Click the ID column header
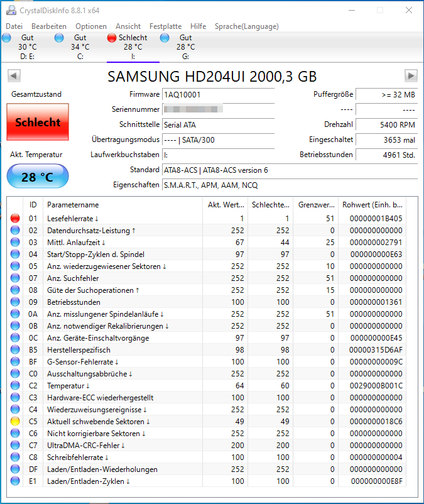The width and height of the screenshot is (424, 504). coord(33,205)
